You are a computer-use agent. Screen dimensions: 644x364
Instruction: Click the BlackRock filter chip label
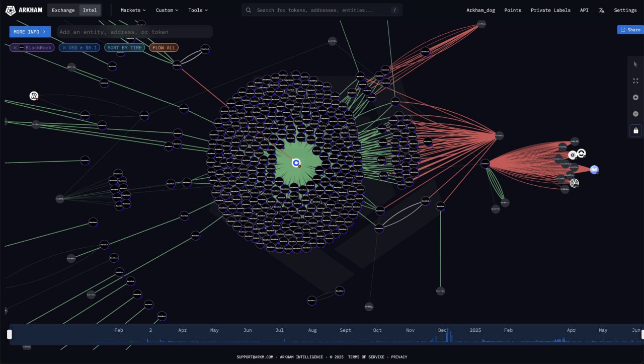coord(39,48)
